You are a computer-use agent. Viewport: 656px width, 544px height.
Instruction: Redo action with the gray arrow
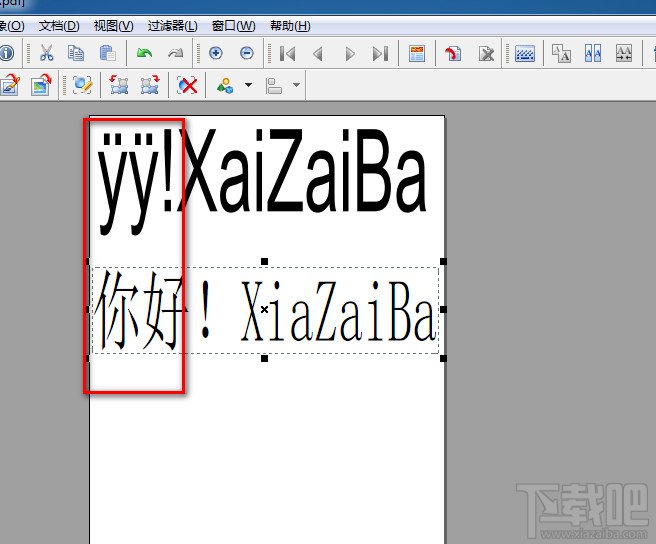pos(176,53)
